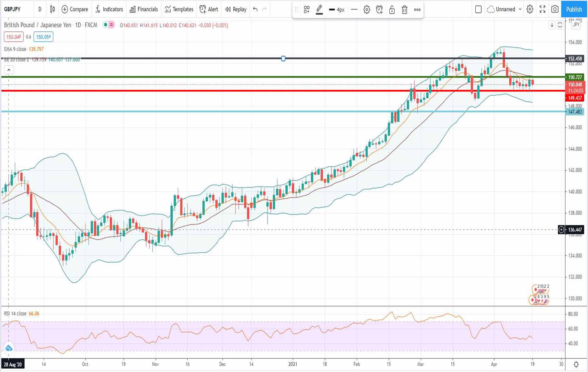Viewport: 588px width, 372px height.
Task: Toggle GBPJPY series visibility via green dot
Action: (x=105, y=25)
